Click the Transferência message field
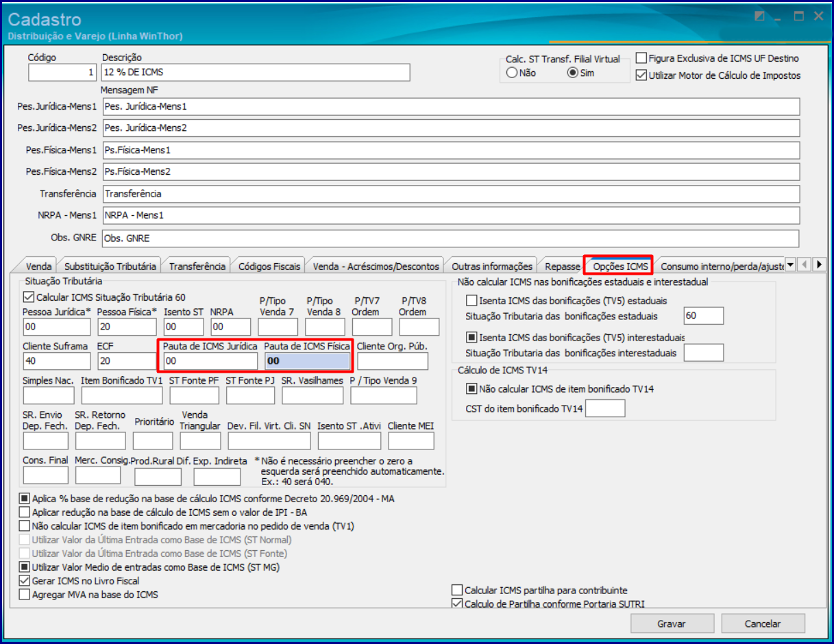This screenshot has width=834, height=644. (451, 194)
